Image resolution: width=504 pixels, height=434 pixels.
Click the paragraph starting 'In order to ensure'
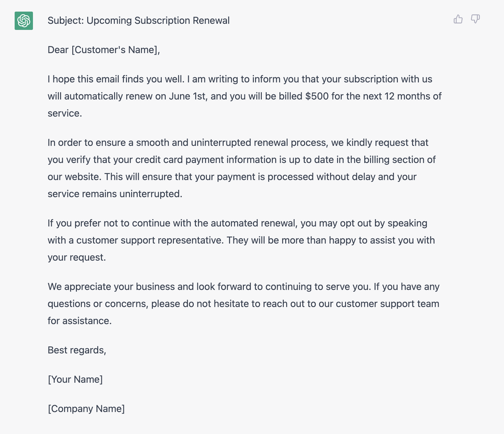tap(242, 168)
